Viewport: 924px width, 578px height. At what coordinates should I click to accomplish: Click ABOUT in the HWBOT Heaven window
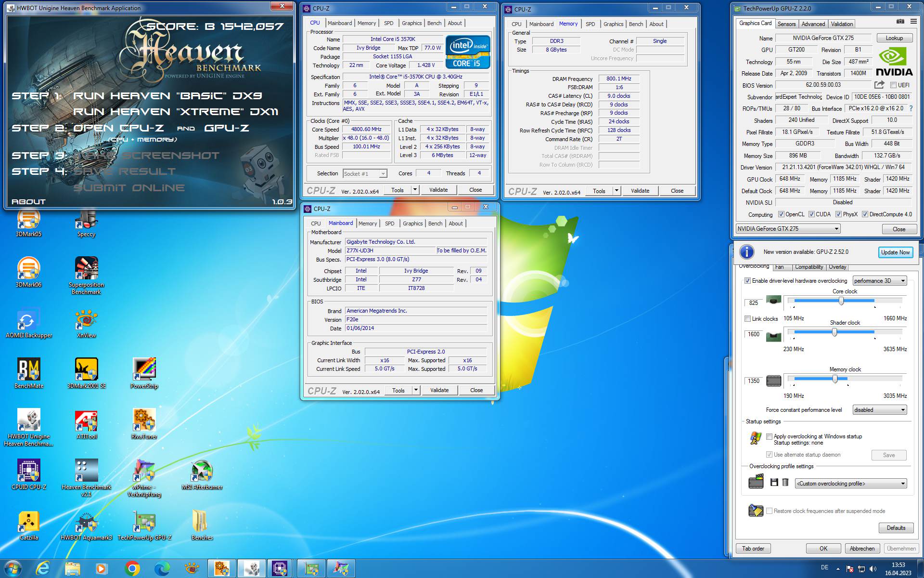tap(28, 202)
